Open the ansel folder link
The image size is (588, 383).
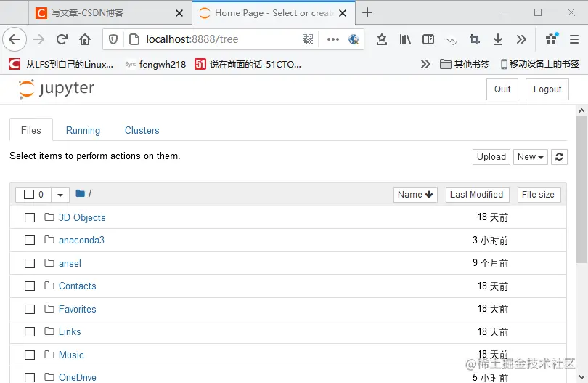70,264
